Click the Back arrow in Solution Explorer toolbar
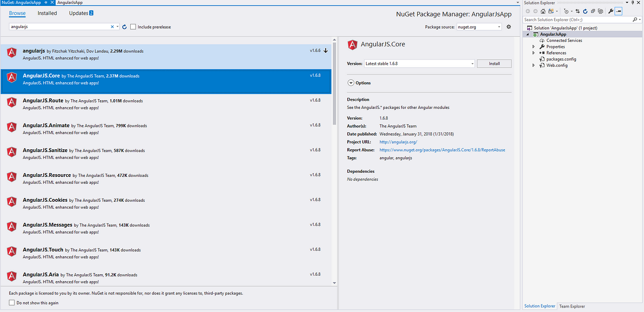Screen dimensions: 644x312 528,11
